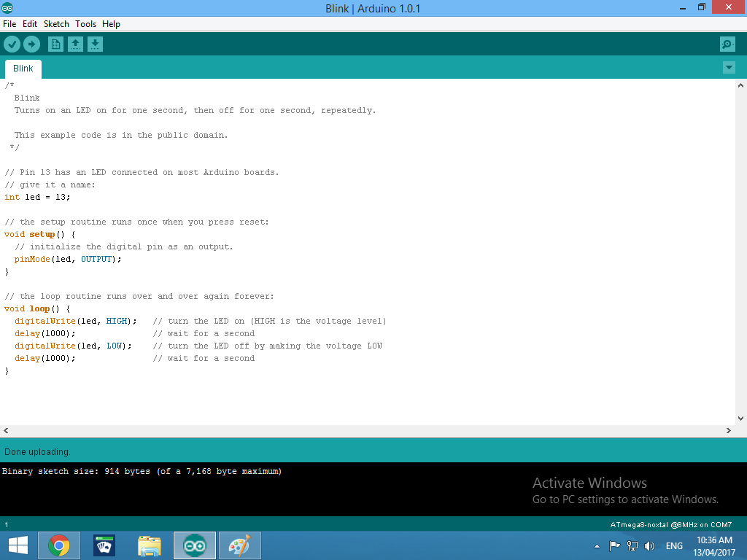Image resolution: width=747 pixels, height=560 pixels.
Task: Click the 'Binary sketch size' console line
Action: [x=142, y=472]
